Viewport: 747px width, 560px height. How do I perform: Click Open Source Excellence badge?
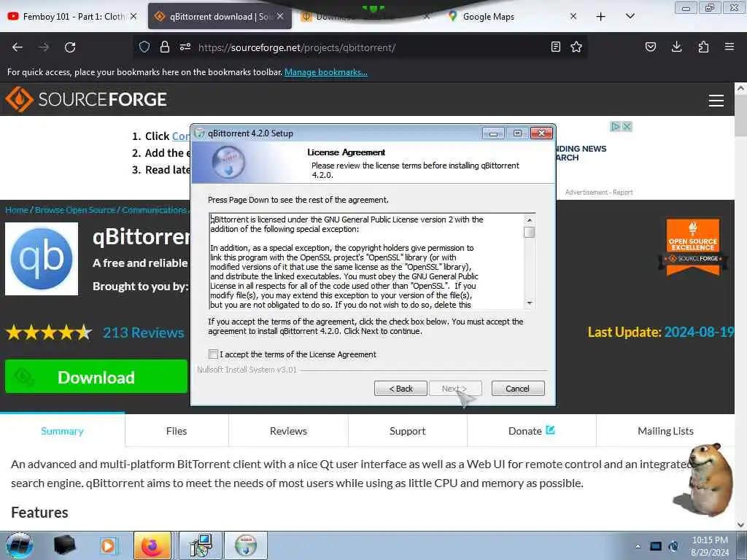click(x=693, y=247)
